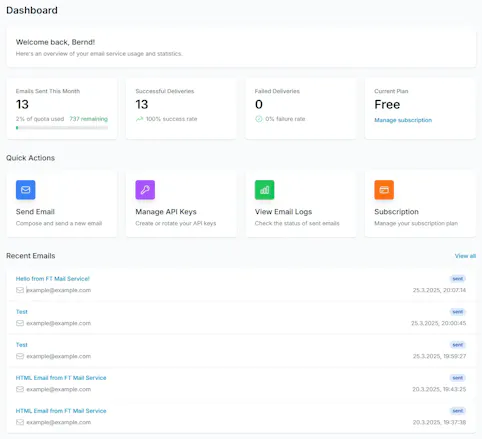This screenshot has width=482, height=439.
Task: Click 'Welcome back, Bernd!' heading
Action: [55, 42]
